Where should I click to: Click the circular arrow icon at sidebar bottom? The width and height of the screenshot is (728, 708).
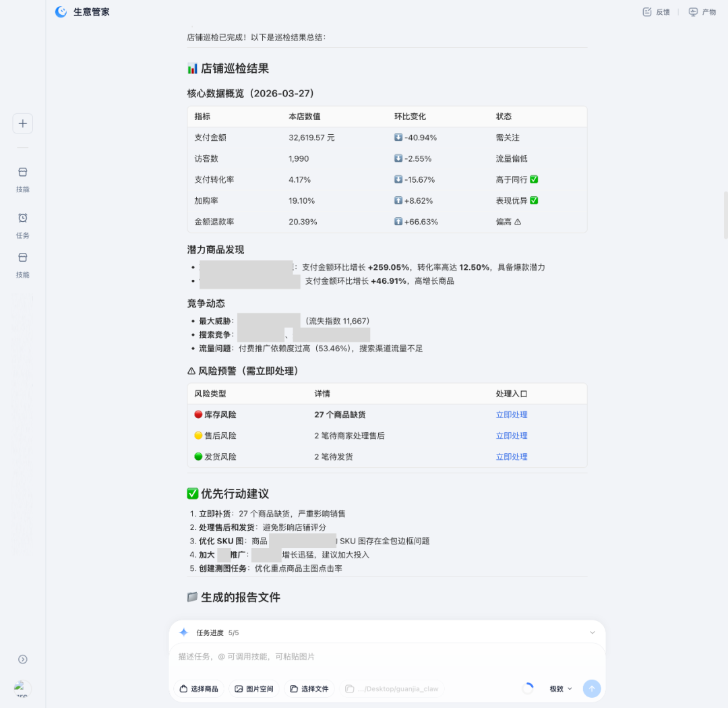coord(22,659)
